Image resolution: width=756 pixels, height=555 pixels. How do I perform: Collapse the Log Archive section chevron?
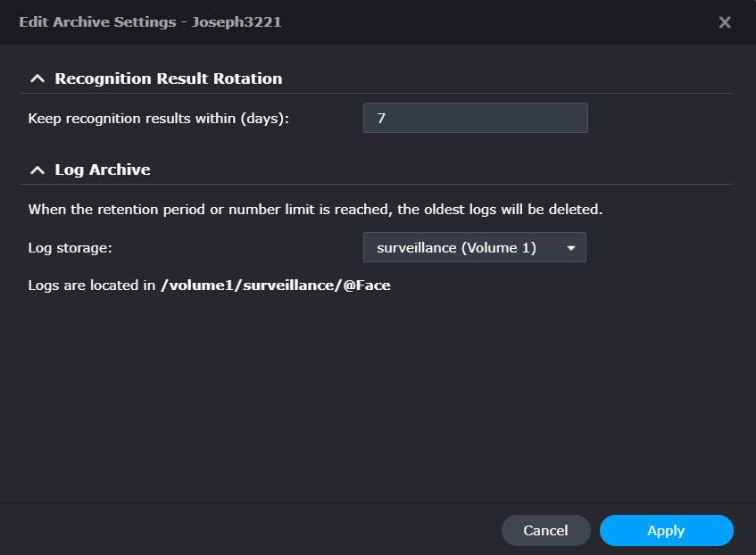(37, 170)
